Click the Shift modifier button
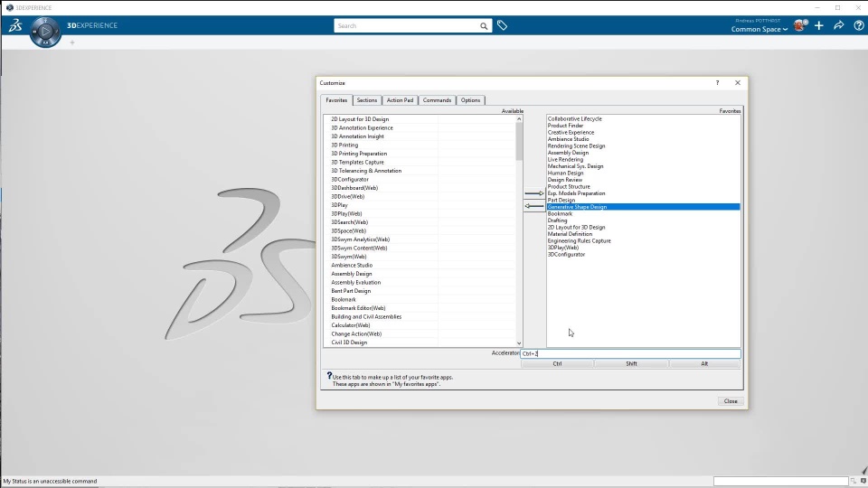The width and height of the screenshot is (868, 488). (x=631, y=363)
